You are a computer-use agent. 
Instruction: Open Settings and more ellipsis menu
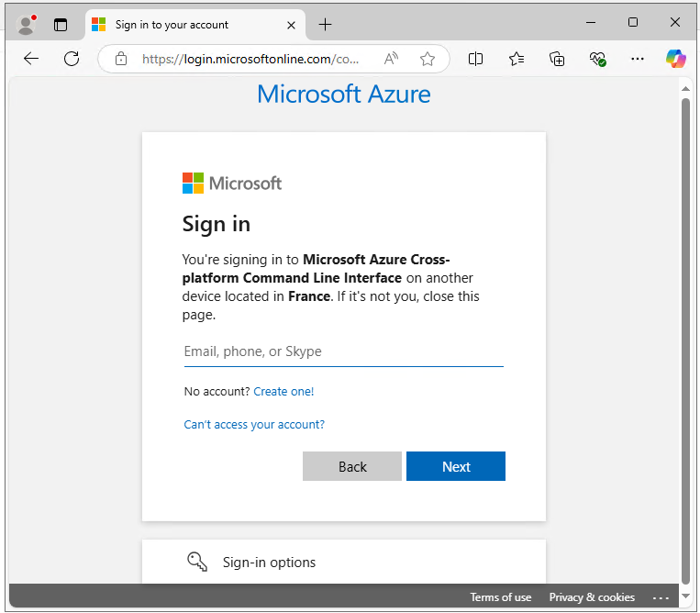tap(637, 59)
